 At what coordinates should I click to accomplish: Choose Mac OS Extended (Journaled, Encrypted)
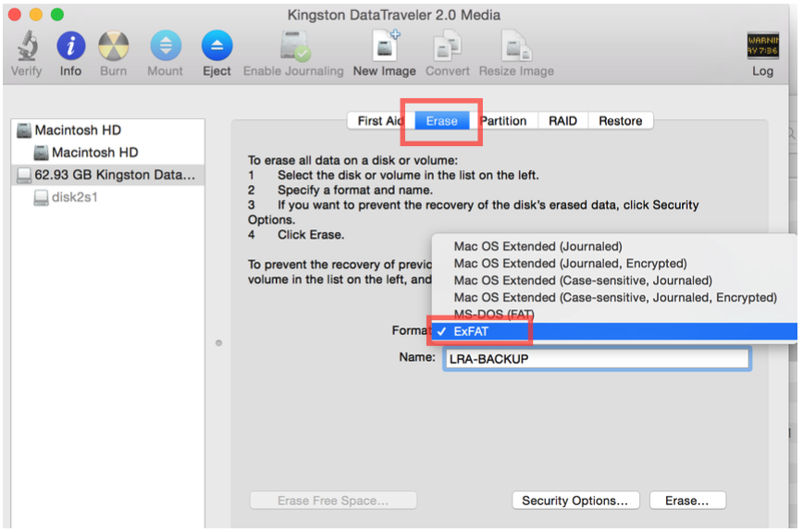[x=614, y=263]
